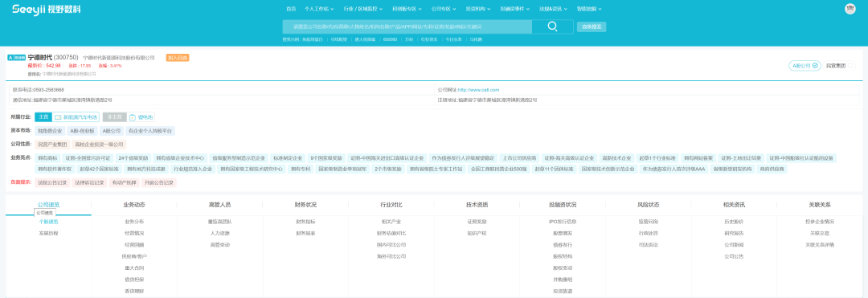Screen dimensions: 868x298
Task: Click the 独角兽企业 capital market tag
Action: pos(50,131)
